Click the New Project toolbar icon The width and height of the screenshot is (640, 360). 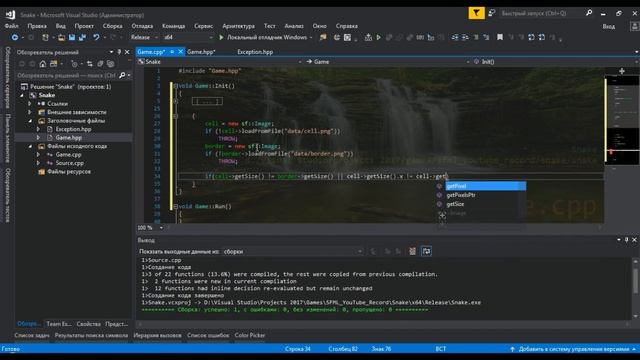point(45,38)
